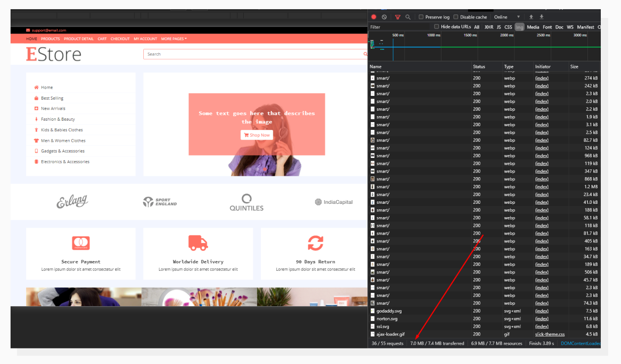Select the Img request filter
Screen dimensions: 621x364
click(519, 27)
